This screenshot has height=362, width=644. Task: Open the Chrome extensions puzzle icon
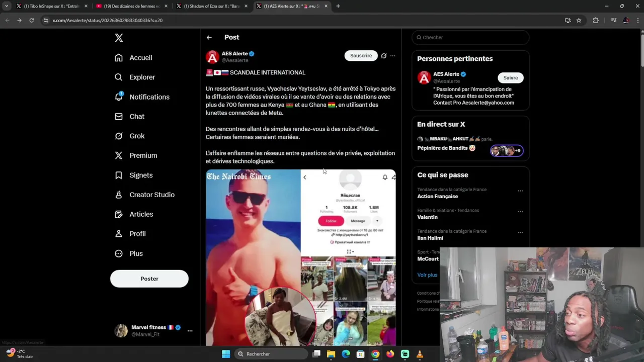(x=596, y=20)
